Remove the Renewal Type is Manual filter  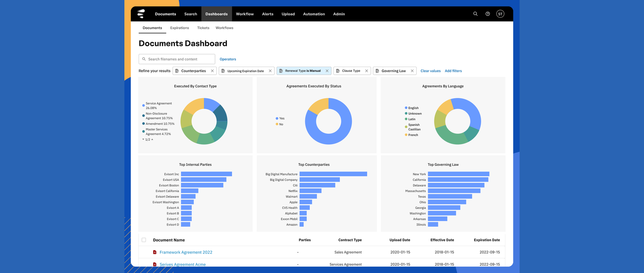[x=327, y=71]
